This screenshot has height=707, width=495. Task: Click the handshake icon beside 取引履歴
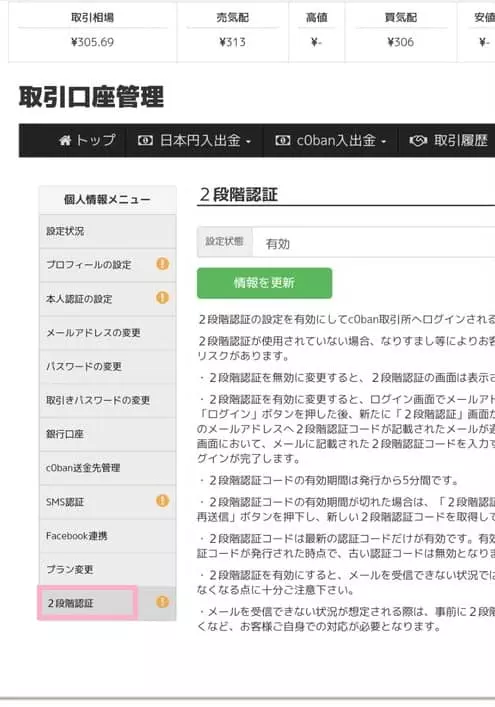418,141
